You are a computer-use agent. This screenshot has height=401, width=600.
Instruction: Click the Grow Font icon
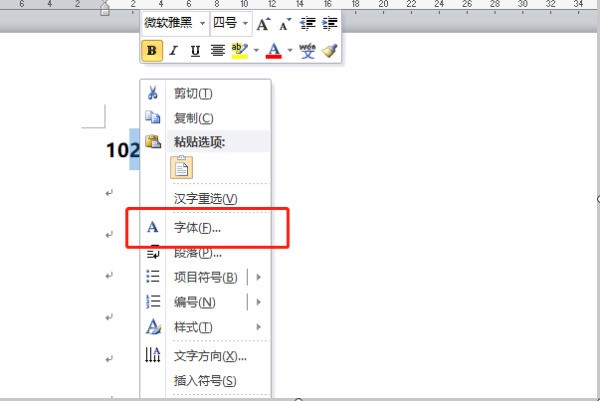point(262,23)
